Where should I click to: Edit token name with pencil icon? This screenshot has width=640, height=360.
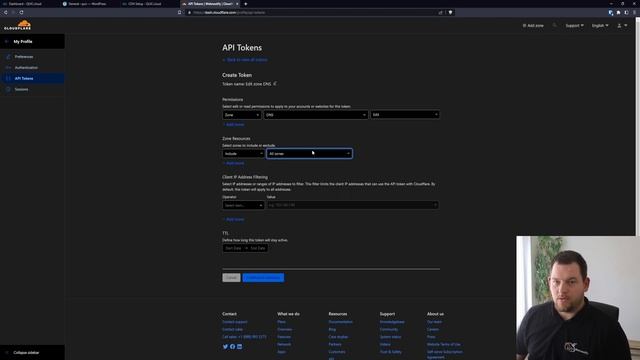(x=275, y=84)
